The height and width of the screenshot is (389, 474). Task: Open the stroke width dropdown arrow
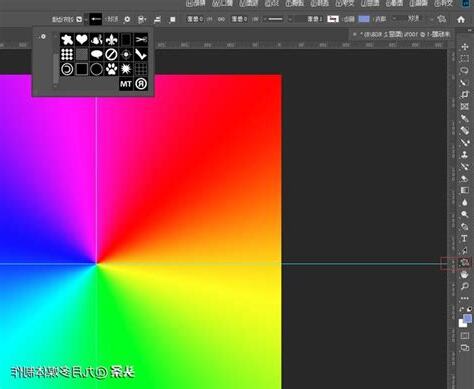pyautogui.click(x=290, y=19)
